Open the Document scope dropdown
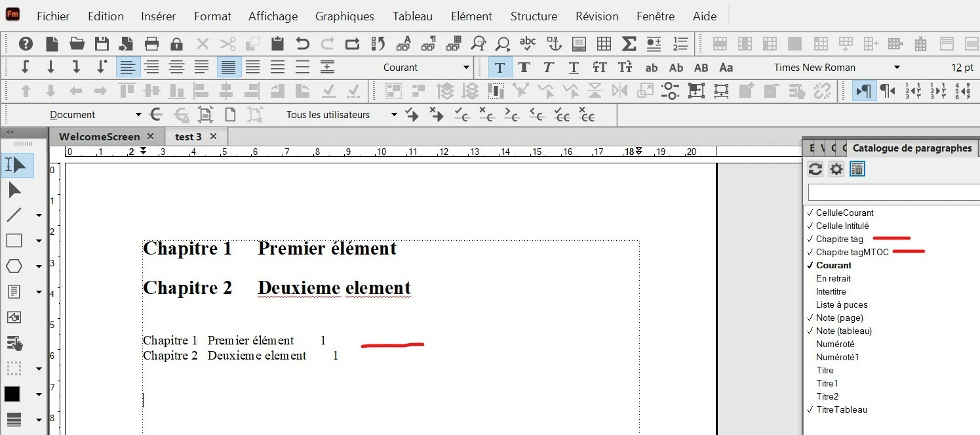 click(138, 115)
